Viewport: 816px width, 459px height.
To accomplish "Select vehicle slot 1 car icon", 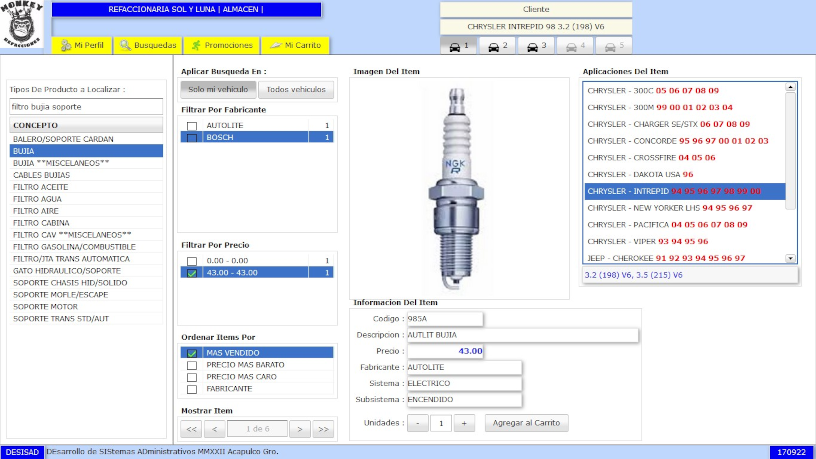I will click(458, 46).
